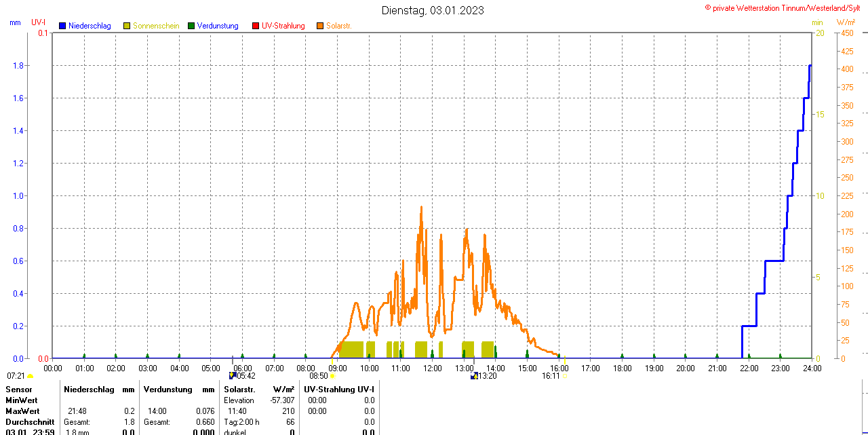Image resolution: width=868 pixels, height=435 pixels.
Task: Click the sunrise sun icon beside 08:50
Action: click(x=332, y=376)
